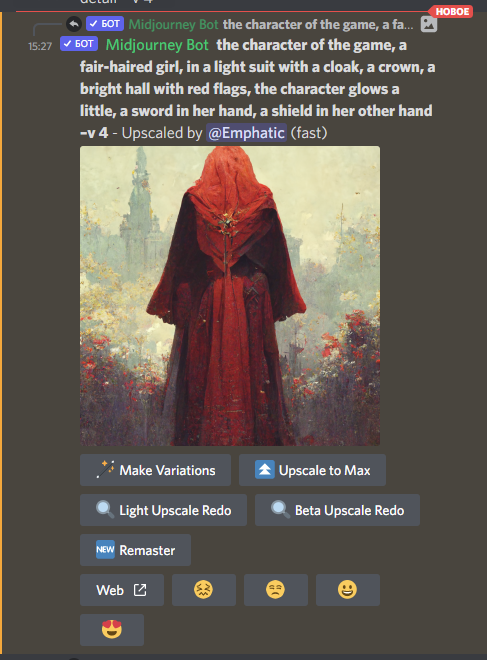Rate image with the confounded face emoji
Image resolution: width=487 pixels, height=660 pixels.
(x=204, y=590)
